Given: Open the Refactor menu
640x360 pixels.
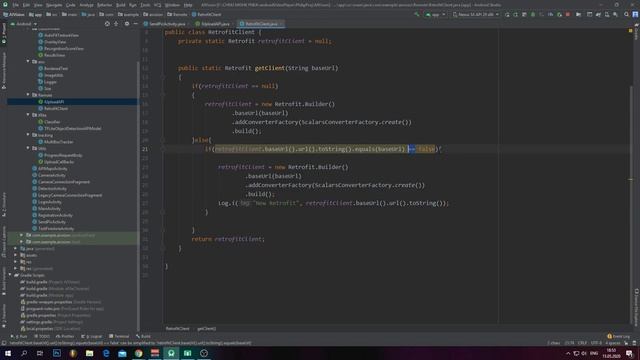Looking at the screenshot, I should pyautogui.click(x=104, y=5).
